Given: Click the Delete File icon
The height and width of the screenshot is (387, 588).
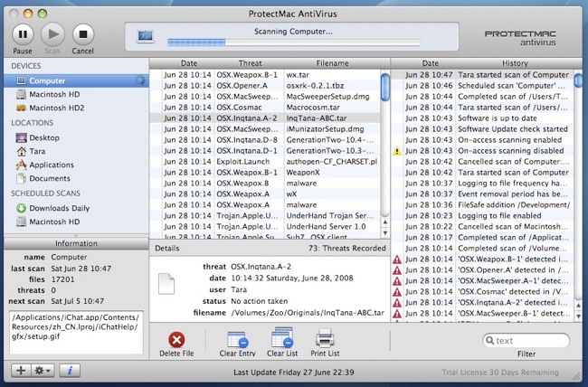Looking at the screenshot, I should point(178,340).
